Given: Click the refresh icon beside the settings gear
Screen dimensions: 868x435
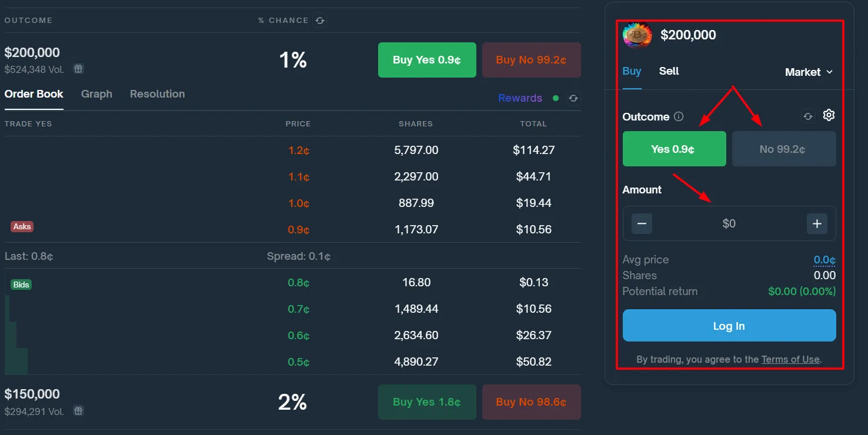Looking at the screenshot, I should [x=808, y=116].
